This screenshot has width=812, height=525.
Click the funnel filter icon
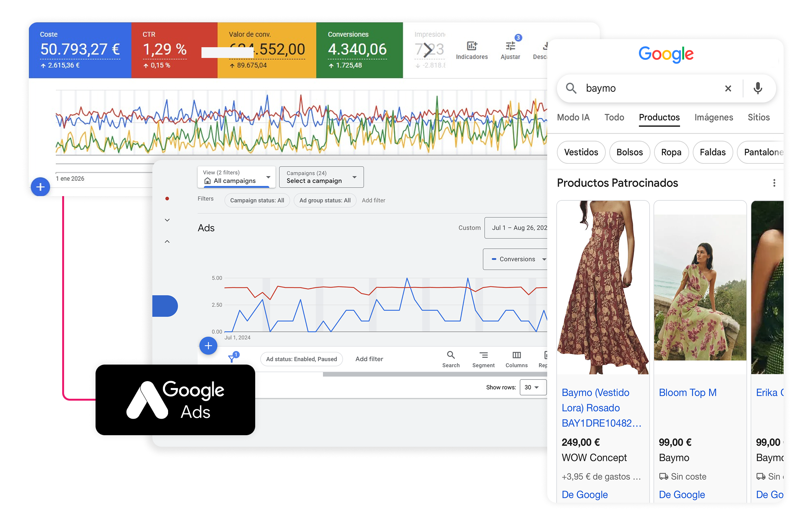232,358
